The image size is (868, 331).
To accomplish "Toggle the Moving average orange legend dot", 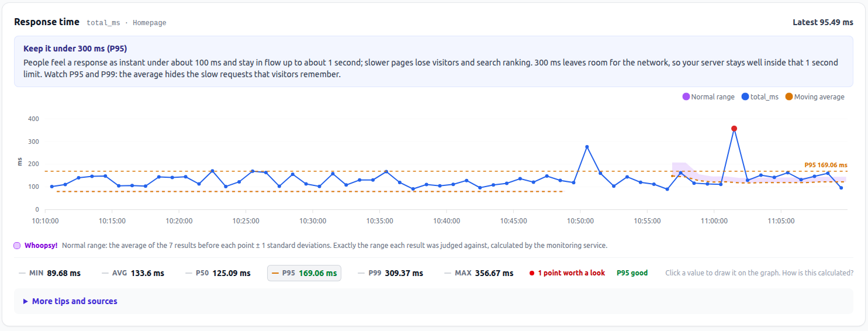I will click(x=789, y=97).
